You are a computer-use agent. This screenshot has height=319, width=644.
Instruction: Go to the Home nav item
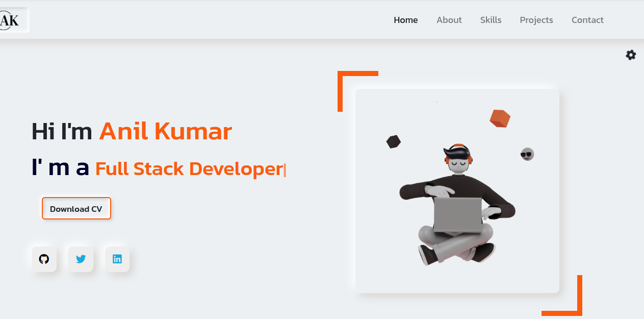tap(405, 20)
